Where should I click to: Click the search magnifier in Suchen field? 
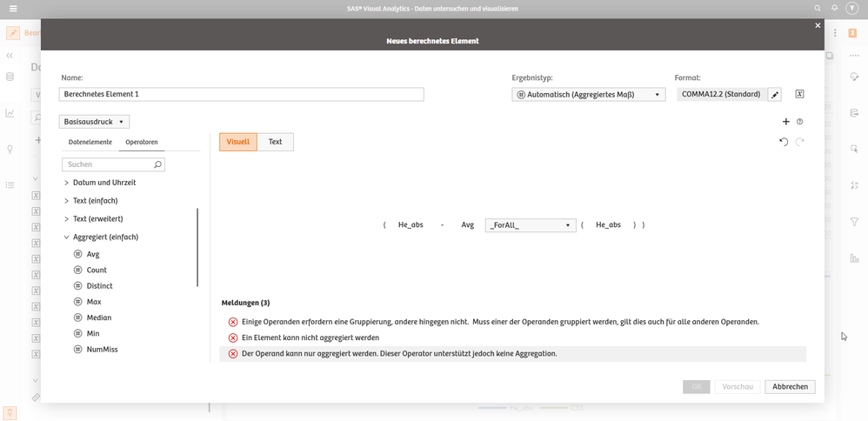coord(157,164)
